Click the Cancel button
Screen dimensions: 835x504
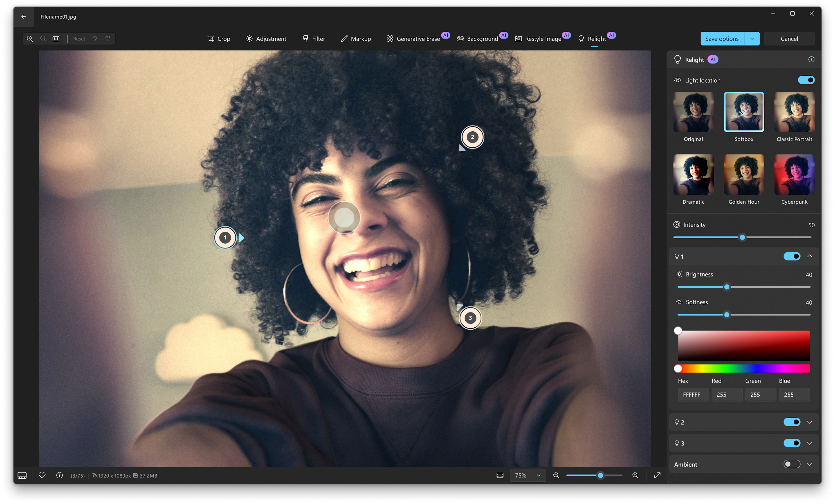790,39
